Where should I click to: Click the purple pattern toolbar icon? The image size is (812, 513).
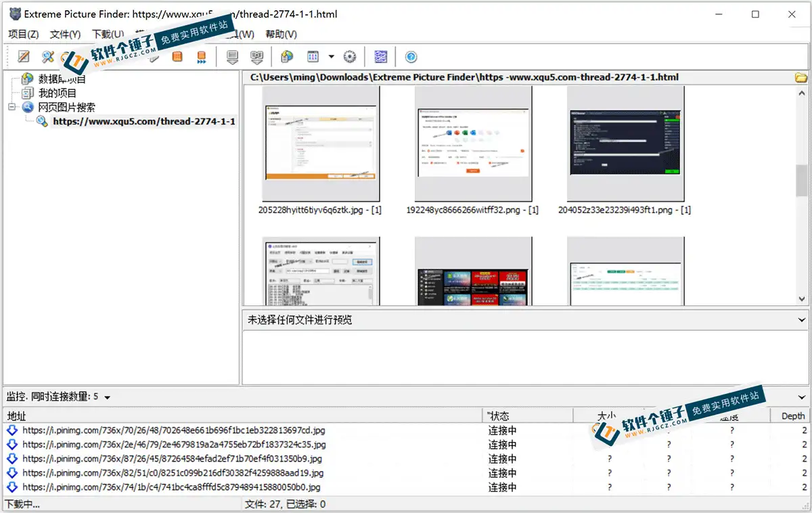tap(381, 57)
